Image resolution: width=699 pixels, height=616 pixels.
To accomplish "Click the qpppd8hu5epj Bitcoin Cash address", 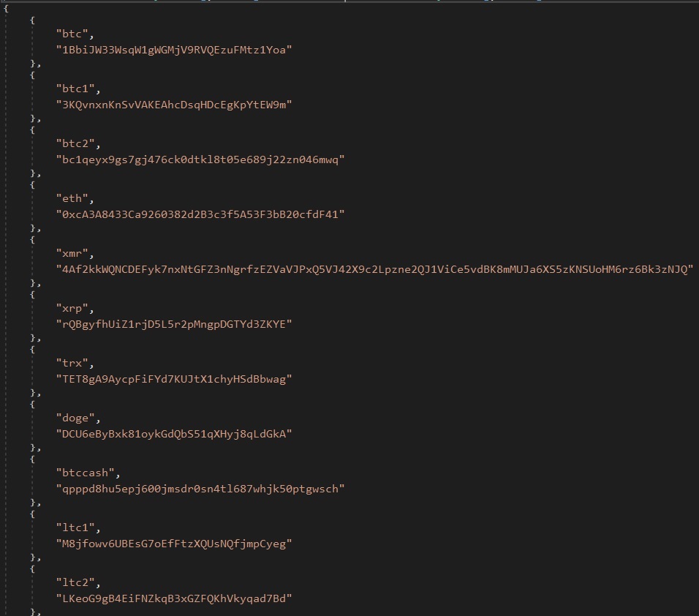I will click(x=200, y=489).
